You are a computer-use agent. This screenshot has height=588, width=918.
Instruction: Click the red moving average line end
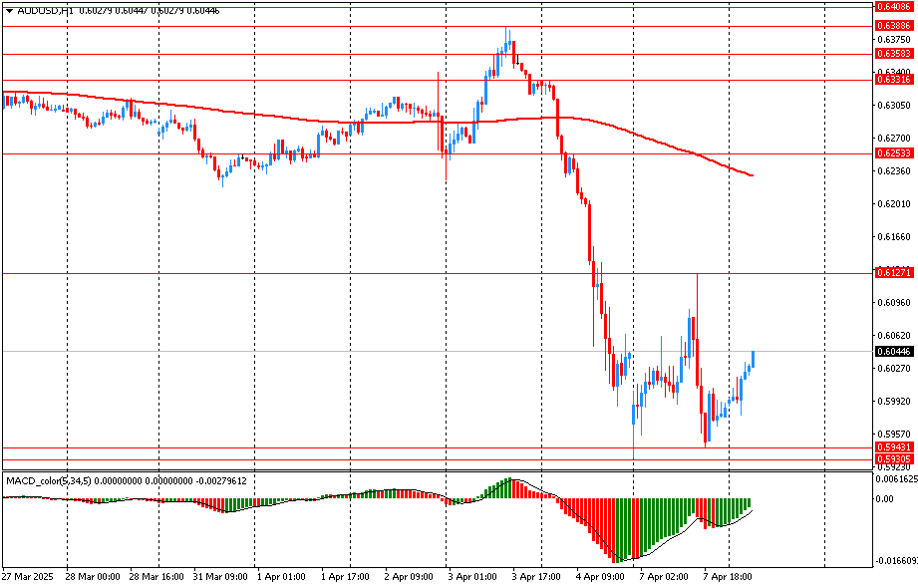[x=750, y=175]
